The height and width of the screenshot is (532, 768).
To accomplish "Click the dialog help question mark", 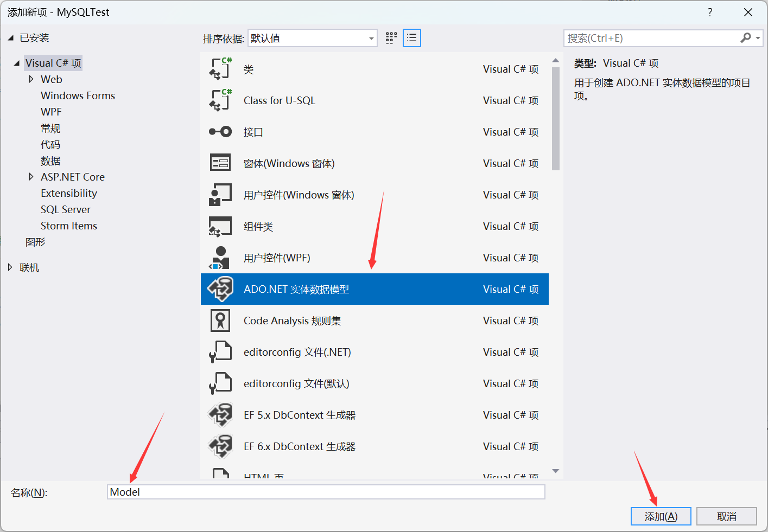I will tap(710, 12).
